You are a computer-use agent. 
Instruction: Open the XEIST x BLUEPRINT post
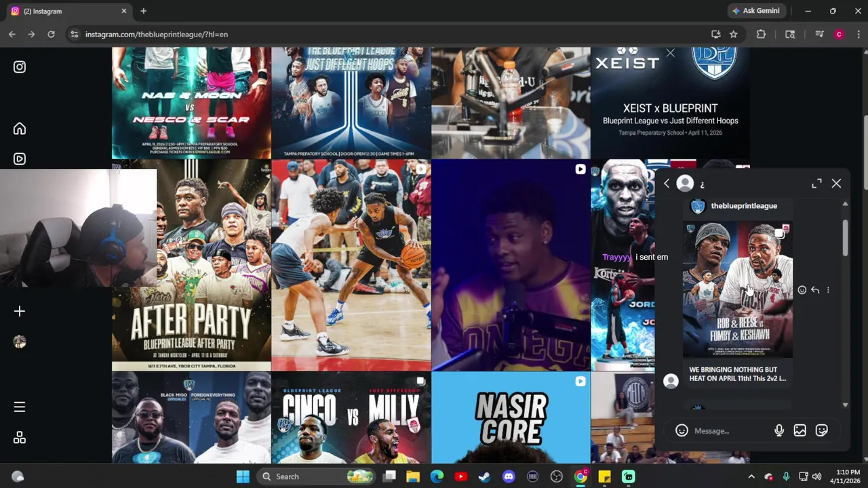670,103
